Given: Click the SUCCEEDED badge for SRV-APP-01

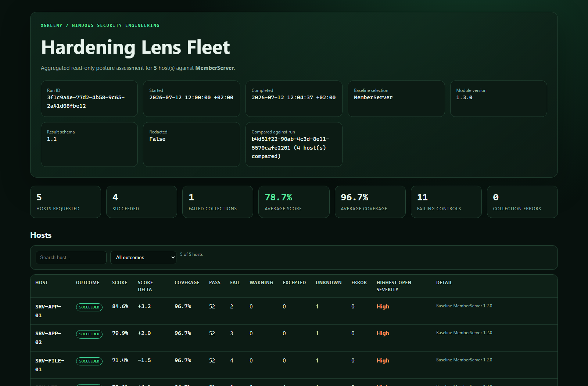Looking at the screenshot, I should pyautogui.click(x=89, y=307).
